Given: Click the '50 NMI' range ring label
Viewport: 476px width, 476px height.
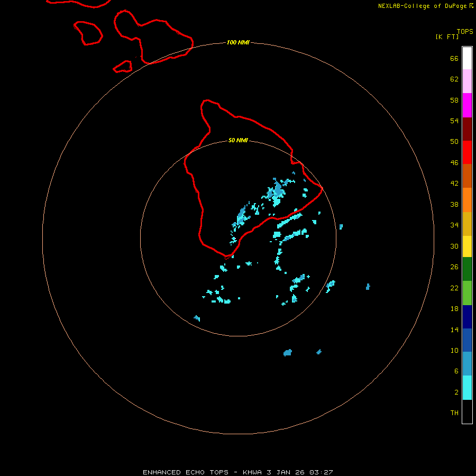Looking at the screenshot, I should tap(238, 140).
